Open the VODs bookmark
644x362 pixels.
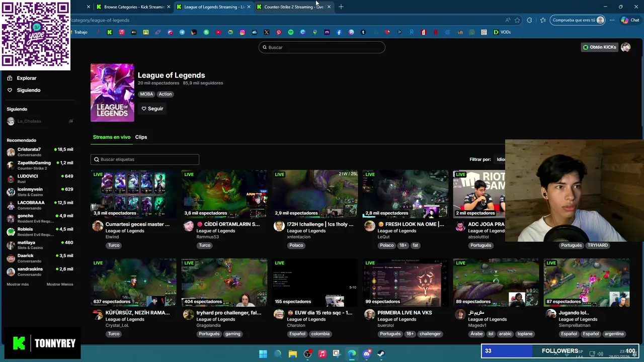[502, 32]
